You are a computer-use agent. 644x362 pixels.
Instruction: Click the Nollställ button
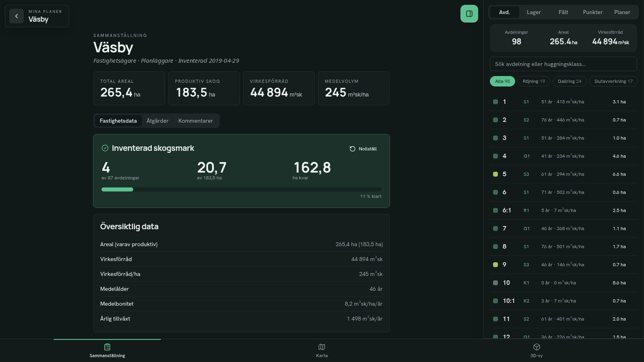click(363, 149)
